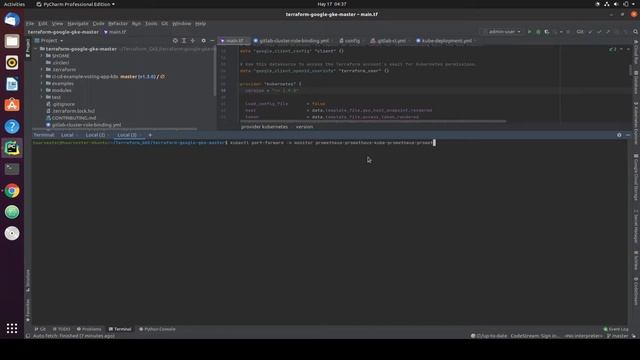Image resolution: width=640 pixels, height=360 pixels.
Task: Switch to the gitlab-ci.yml editor tab
Action: pos(389,41)
